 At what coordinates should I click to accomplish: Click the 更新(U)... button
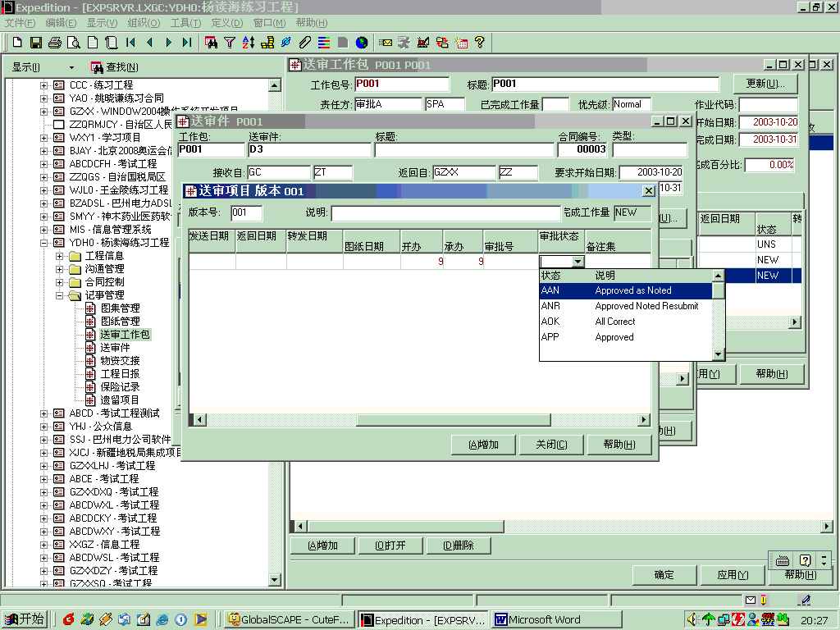[765, 84]
